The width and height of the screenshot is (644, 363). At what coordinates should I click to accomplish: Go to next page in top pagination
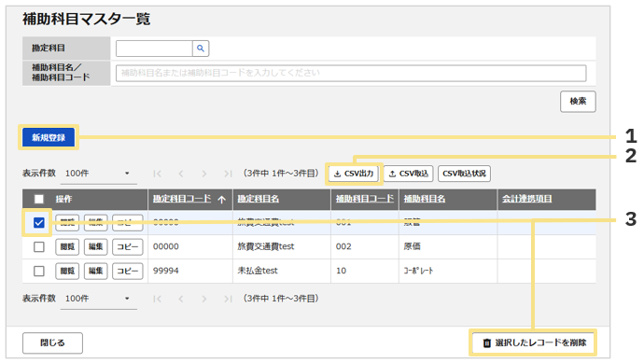coord(204,174)
